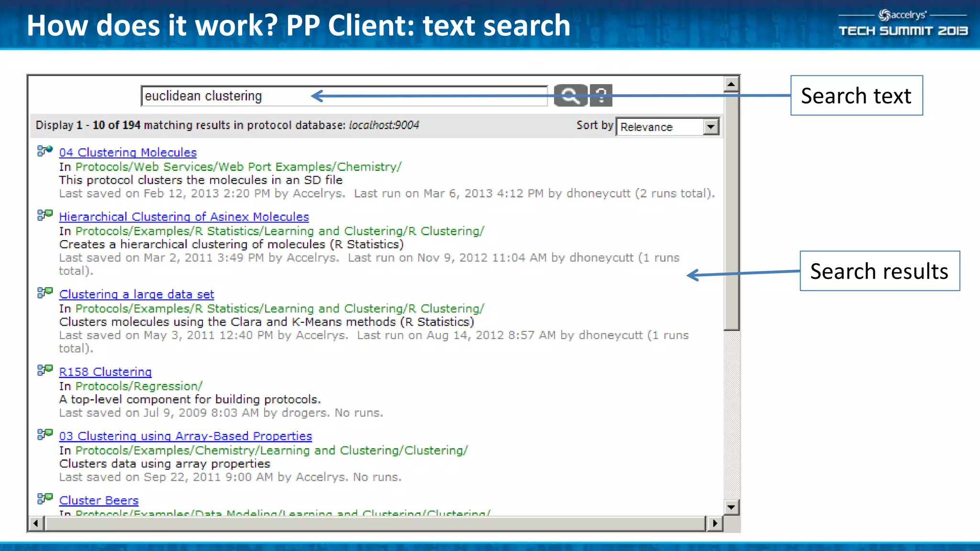Open the 04 Clustering Molecules link

pyautogui.click(x=128, y=153)
